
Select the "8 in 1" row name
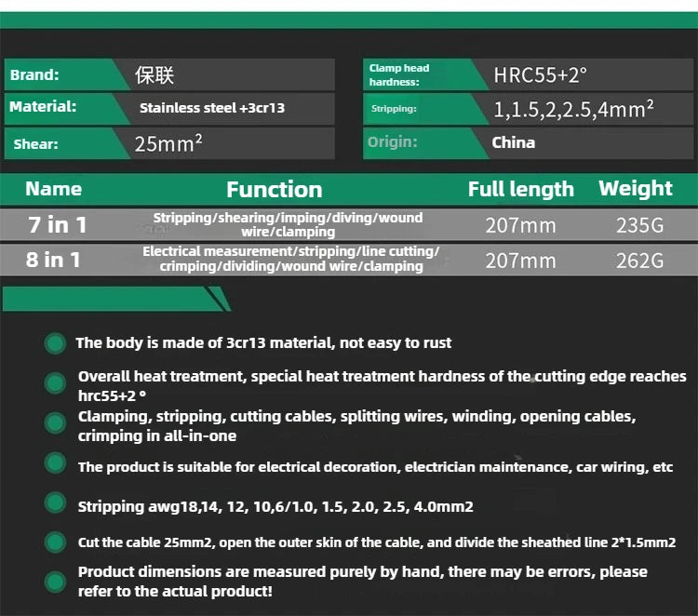coord(52,260)
